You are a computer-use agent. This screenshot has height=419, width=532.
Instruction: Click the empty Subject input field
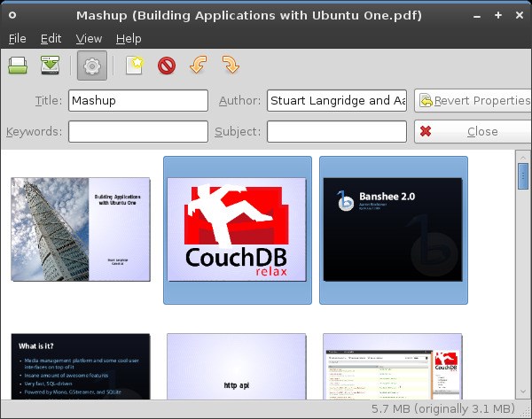point(337,131)
